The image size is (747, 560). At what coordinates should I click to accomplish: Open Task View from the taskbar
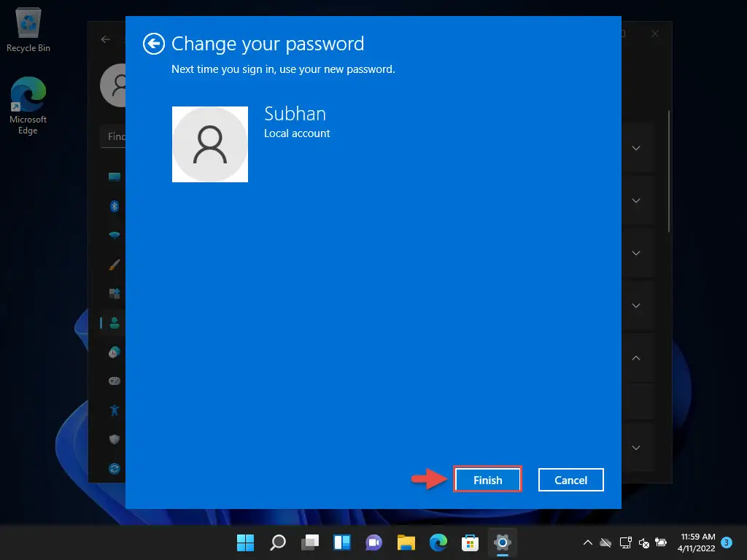click(310, 542)
